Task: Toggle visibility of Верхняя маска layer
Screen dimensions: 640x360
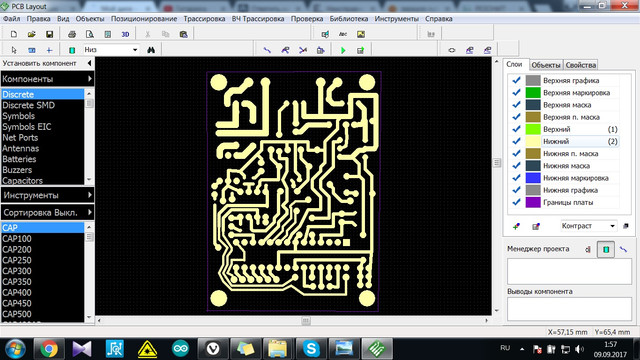Action: 516,105
